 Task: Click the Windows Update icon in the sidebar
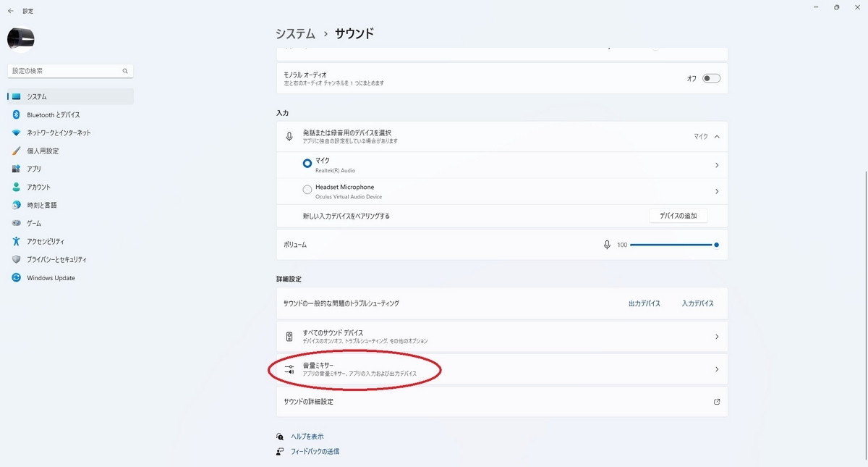click(x=16, y=278)
